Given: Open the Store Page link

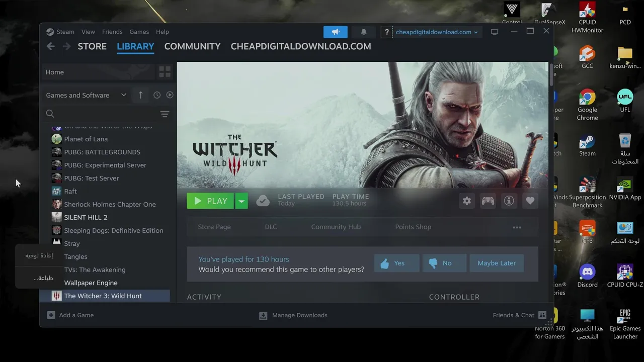Looking at the screenshot, I should (214, 227).
